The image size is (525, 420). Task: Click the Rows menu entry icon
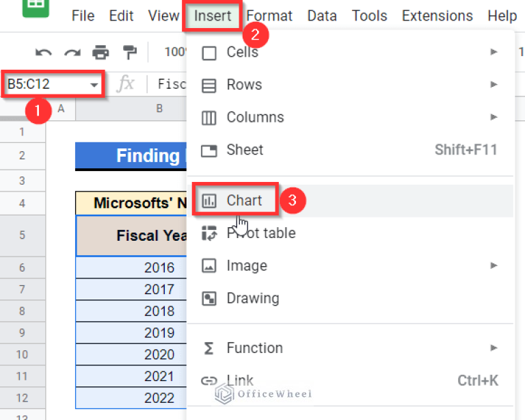point(209,85)
